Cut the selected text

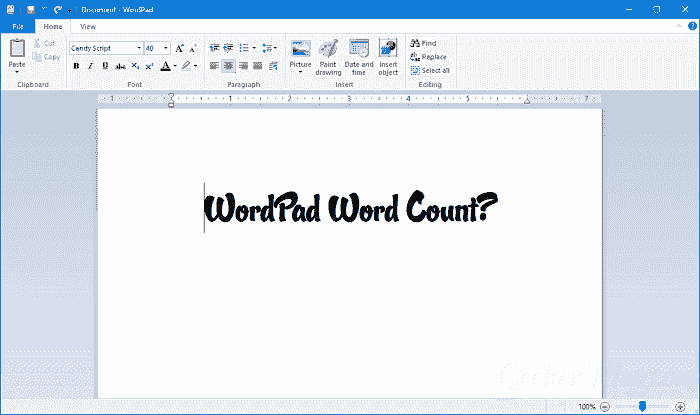point(44,43)
